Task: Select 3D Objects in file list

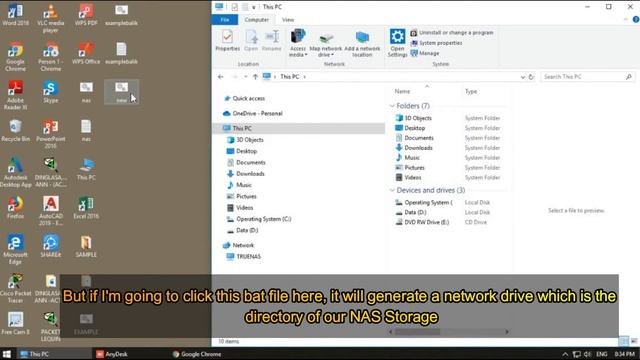Action: 413,118
